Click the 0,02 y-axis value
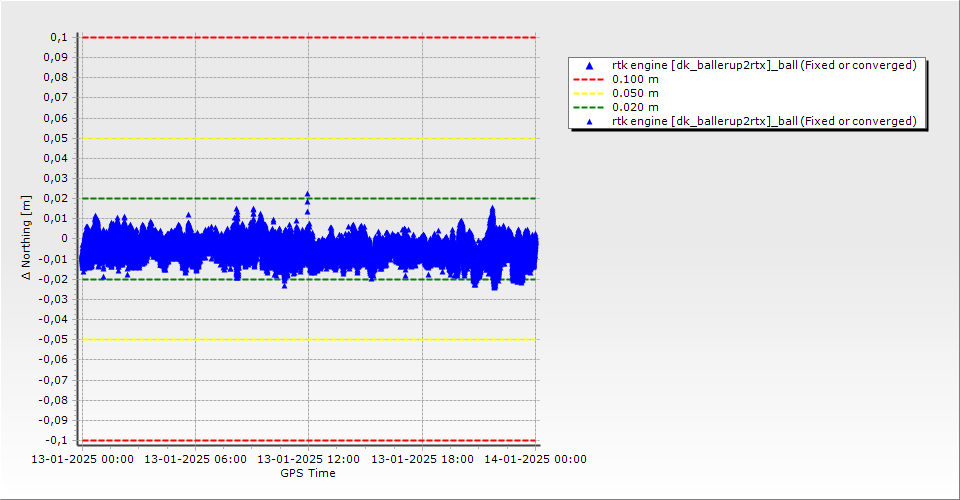 pos(56,198)
